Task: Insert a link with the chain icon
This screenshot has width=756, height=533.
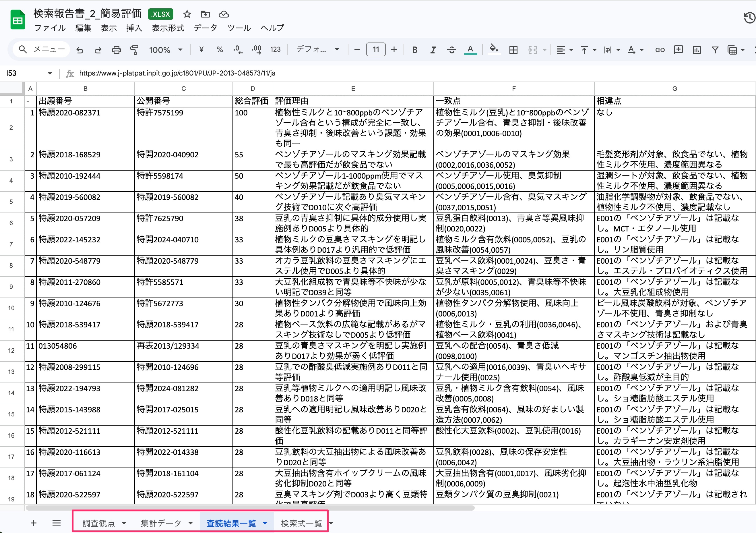Action: 660,50
